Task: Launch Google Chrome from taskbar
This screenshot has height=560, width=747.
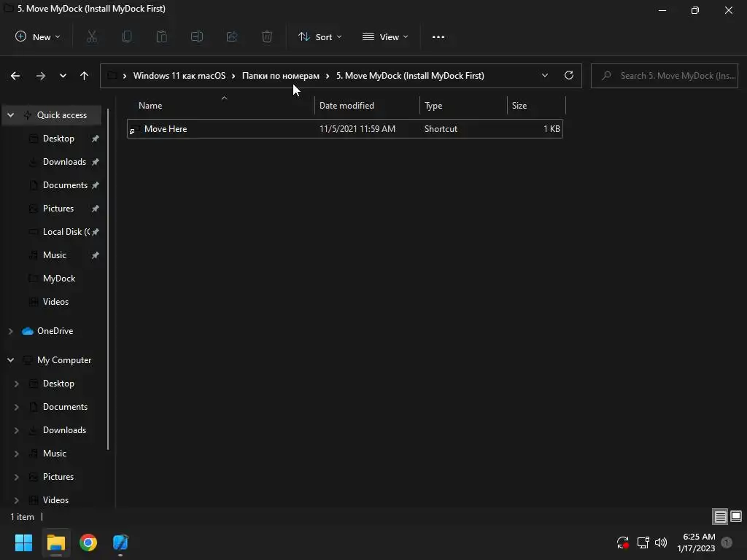Action: [x=88, y=542]
